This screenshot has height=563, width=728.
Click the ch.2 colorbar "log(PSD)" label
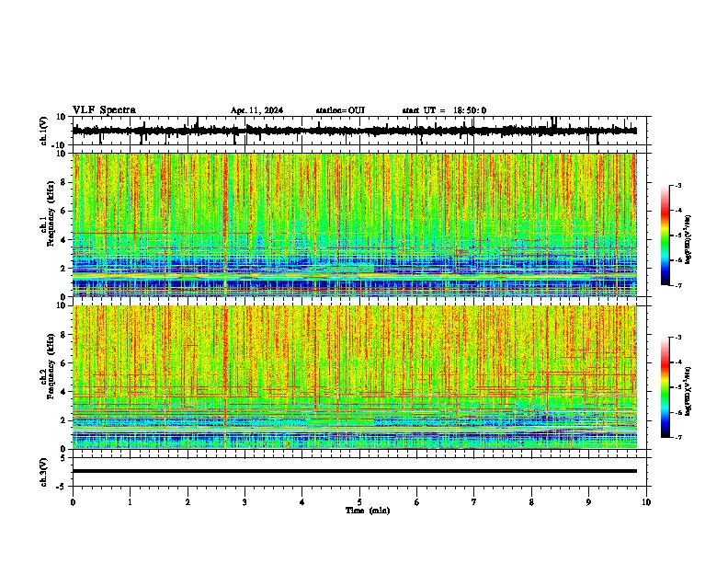coord(688,392)
